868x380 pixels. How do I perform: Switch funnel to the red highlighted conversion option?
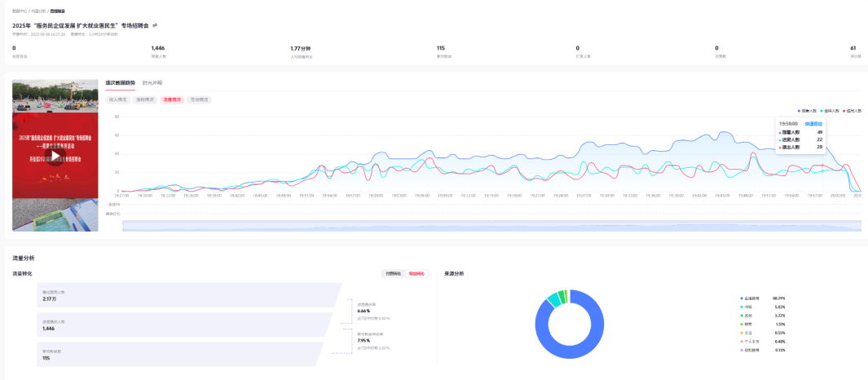416,274
